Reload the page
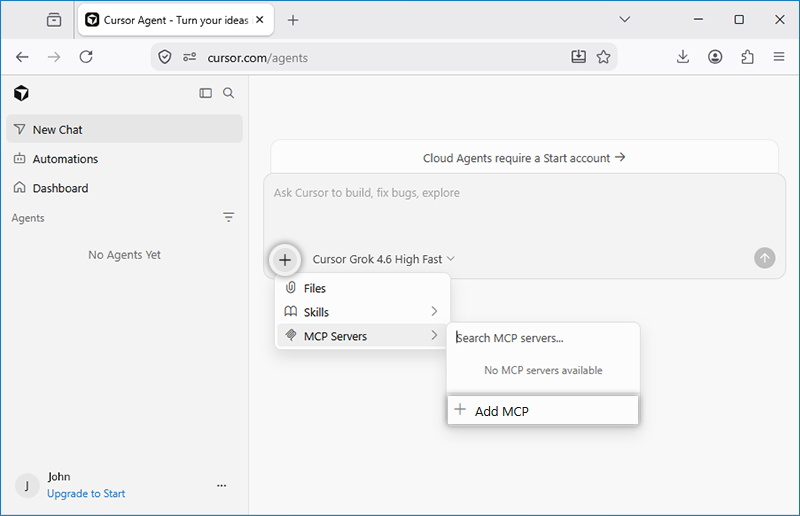Image resolution: width=800 pixels, height=516 pixels. coord(86,57)
